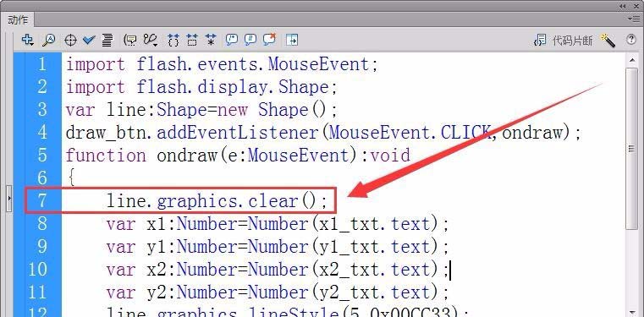Click "y2_txt" on line 11
The height and width of the screenshot is (317, 644).
(349, 292)
